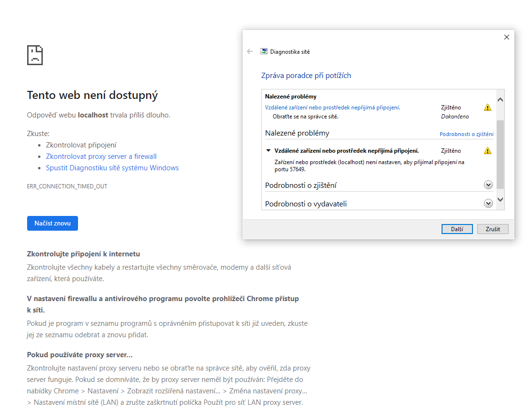
Task: Click the warning icon beside the blue problem link
Action: (487, 107)
